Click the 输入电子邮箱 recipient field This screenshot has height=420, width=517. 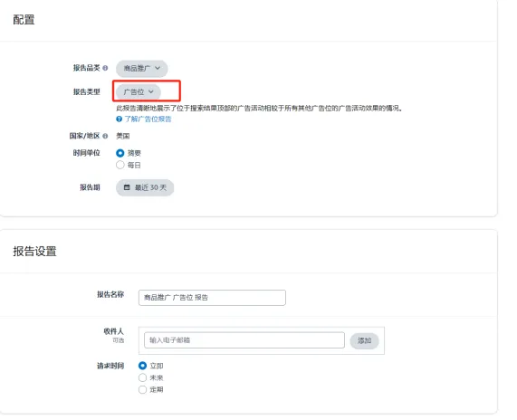[244, 339]
